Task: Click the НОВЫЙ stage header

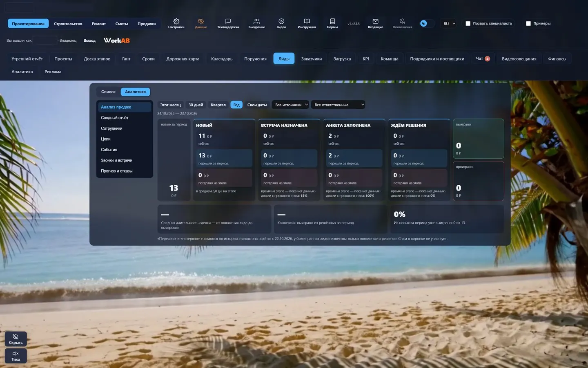Action: (x=204, y=125)
